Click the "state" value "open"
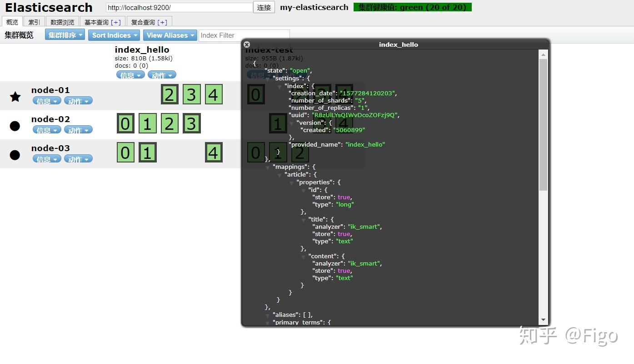The width and height of the screenshot is (634, 364). click(300, 71)
